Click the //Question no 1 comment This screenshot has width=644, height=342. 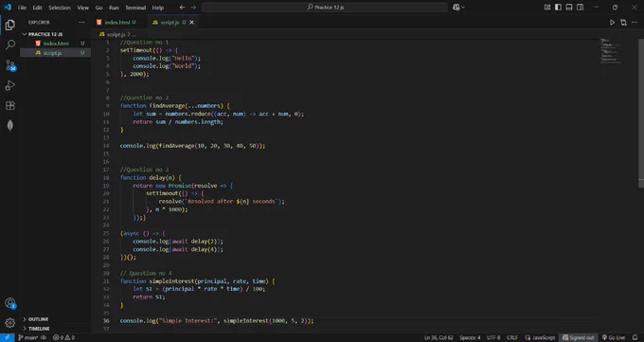click(x=144, y=43)
